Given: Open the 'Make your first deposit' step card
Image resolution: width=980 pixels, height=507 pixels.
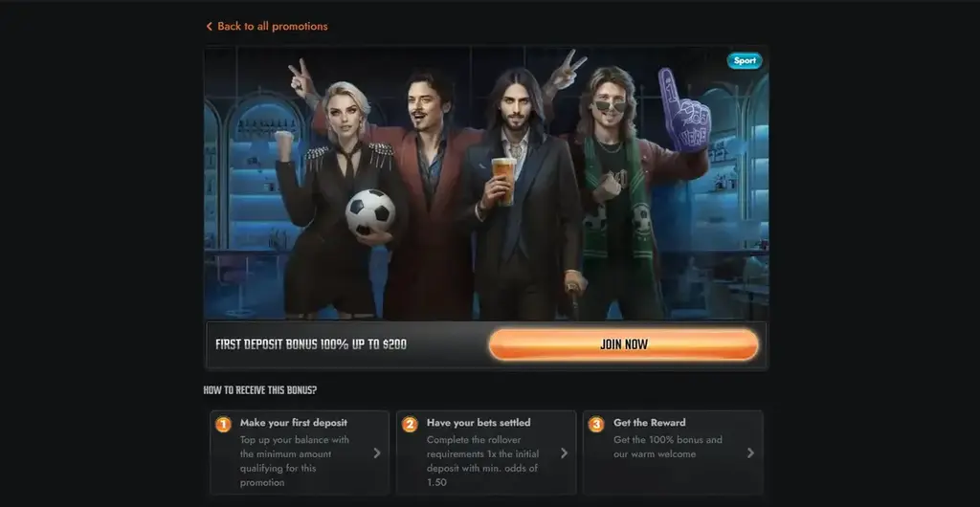Looking at the screenshot, I should click(300, 452).
